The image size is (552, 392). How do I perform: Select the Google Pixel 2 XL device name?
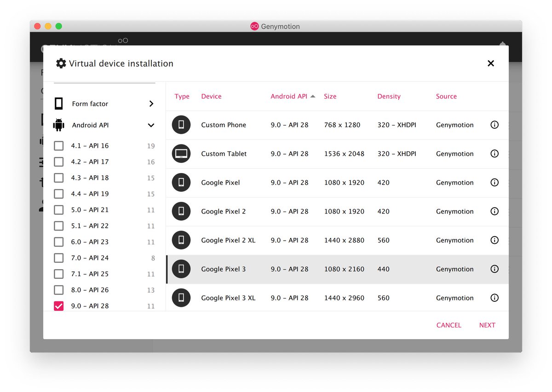pyautogui.click(x=228, y=240)
